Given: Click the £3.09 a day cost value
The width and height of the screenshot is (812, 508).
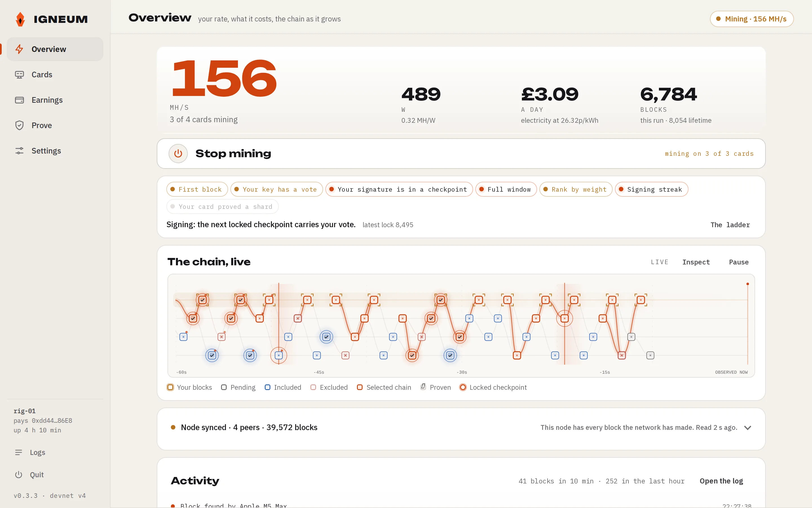Looking at the screenshot, I should click(550, 95).
